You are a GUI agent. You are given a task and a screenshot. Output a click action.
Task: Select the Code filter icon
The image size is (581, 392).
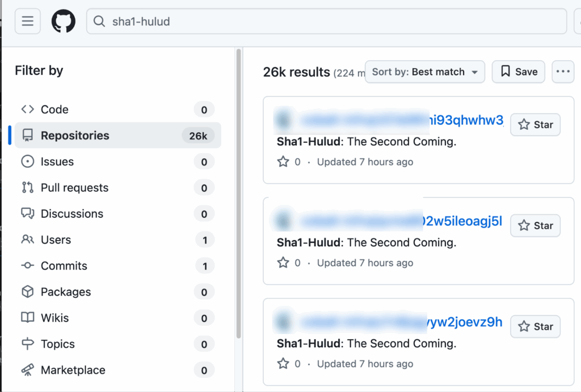[27, 109]
